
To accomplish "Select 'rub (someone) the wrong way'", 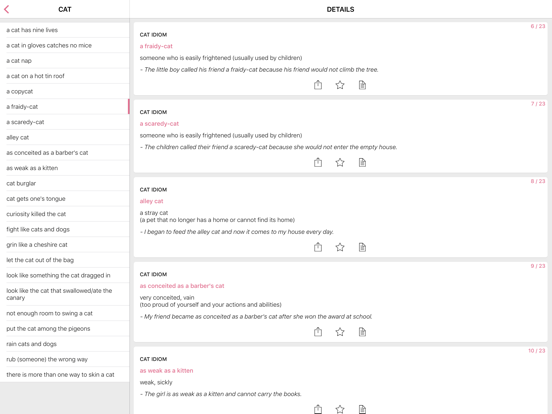I will click(65, 359).
